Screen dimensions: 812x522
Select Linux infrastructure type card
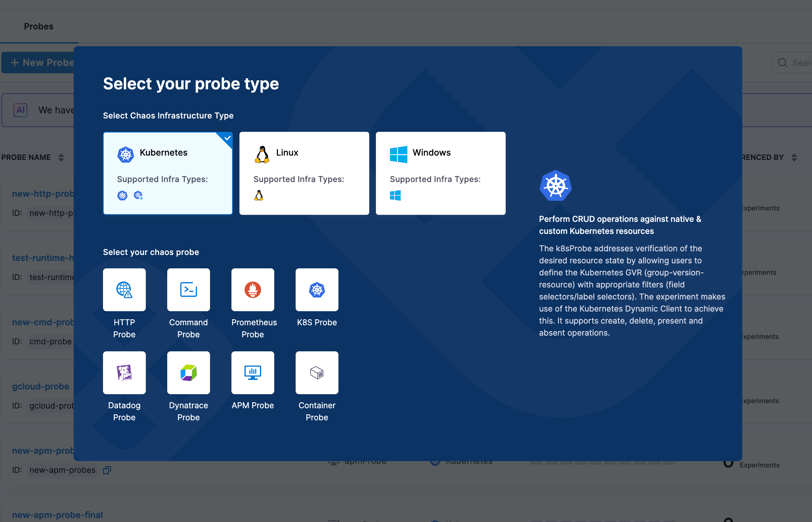(x=304, y=173)
